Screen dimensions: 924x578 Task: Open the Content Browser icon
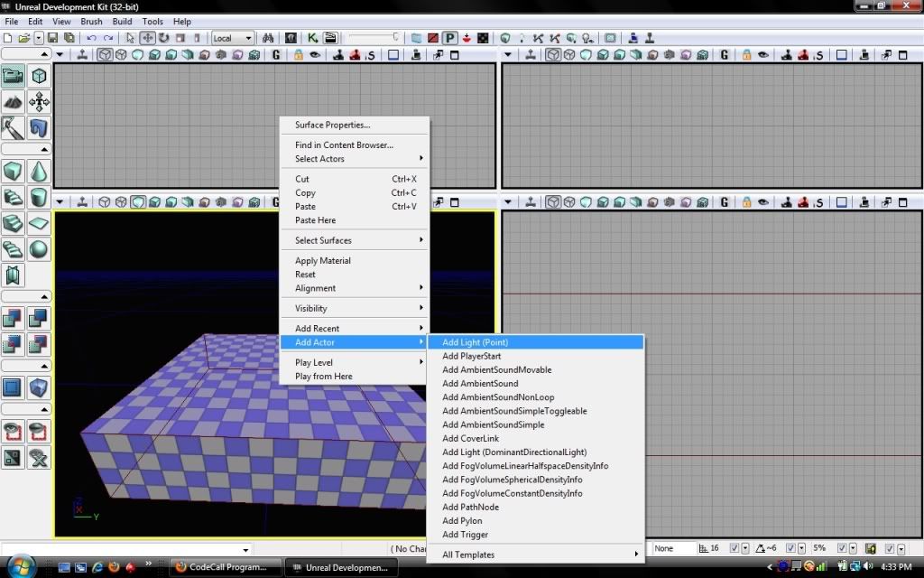click(291, 38)
